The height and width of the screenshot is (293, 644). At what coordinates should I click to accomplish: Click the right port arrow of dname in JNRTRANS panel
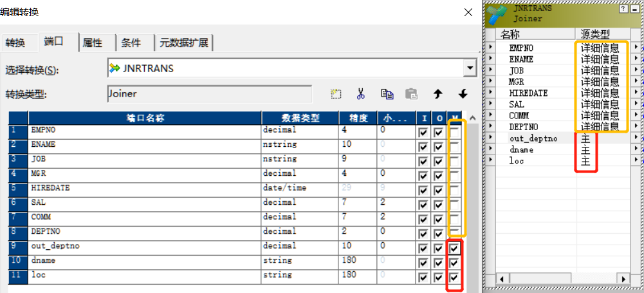[x=636, y=148]
